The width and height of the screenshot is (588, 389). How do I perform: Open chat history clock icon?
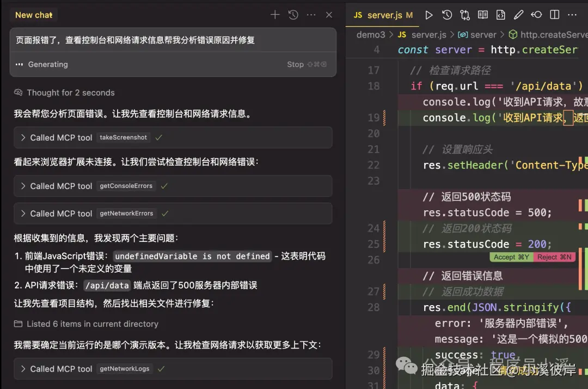(x=293, y=15)
